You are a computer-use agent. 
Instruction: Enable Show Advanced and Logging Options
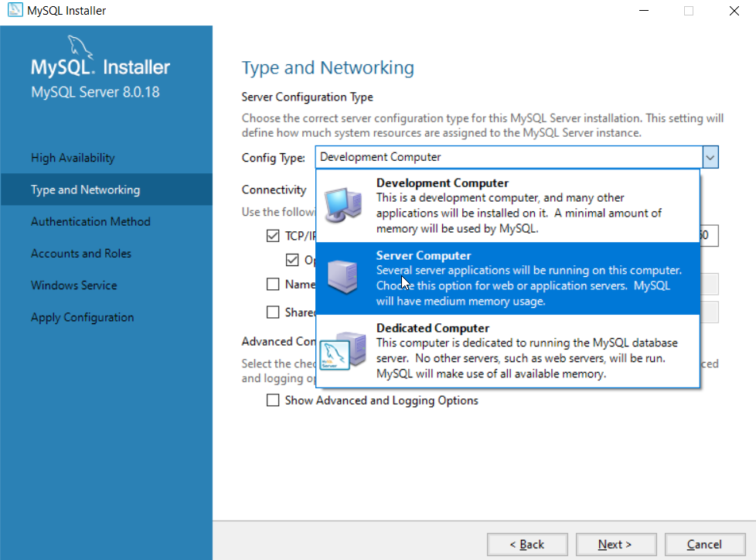273,401
